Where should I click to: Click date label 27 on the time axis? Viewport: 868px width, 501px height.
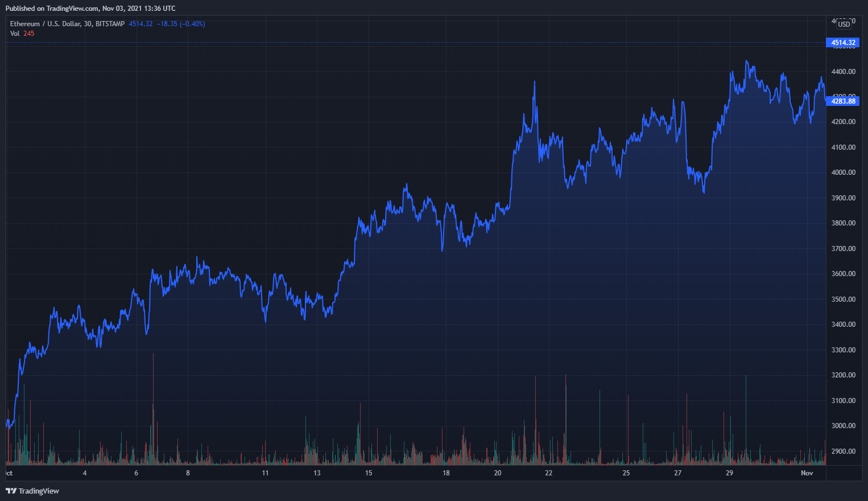click(678, 473)
